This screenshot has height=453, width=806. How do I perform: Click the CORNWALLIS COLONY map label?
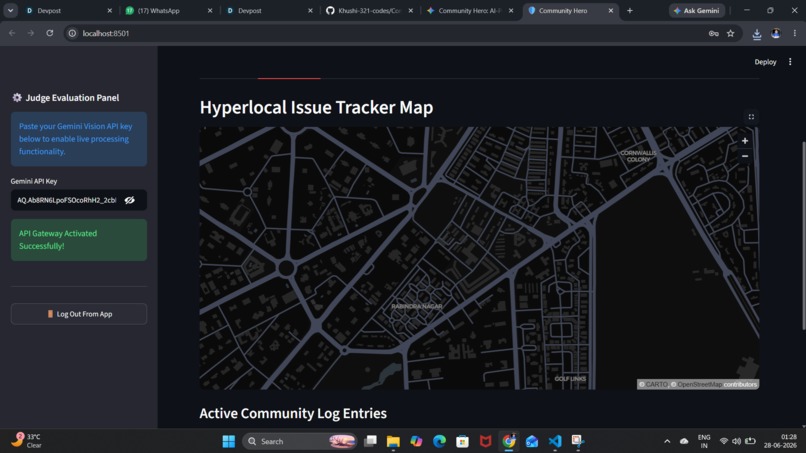tap(638, 156)
